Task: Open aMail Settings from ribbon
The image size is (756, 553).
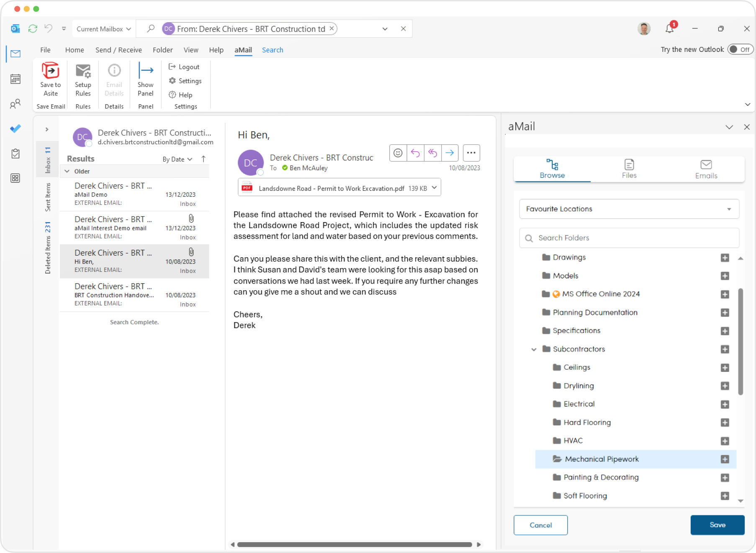Action: click(185, 81)
